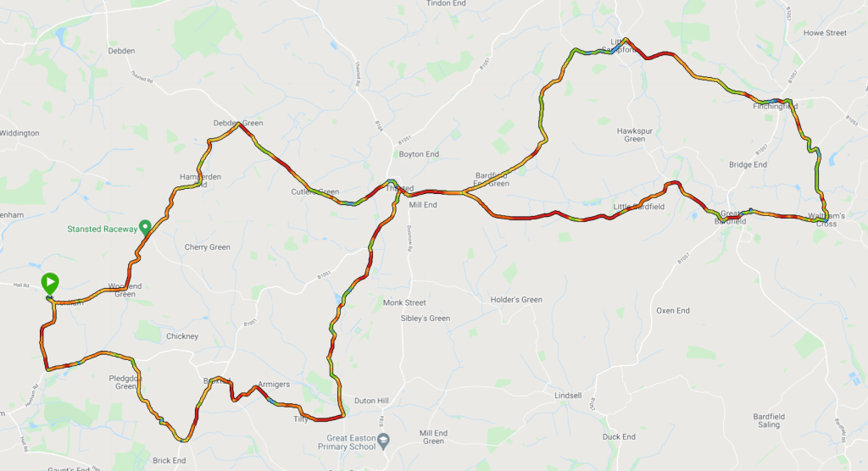The image size is (868, 471).
Task: Select the Bardfield Saling label
Action: click(x=769, y=421)
